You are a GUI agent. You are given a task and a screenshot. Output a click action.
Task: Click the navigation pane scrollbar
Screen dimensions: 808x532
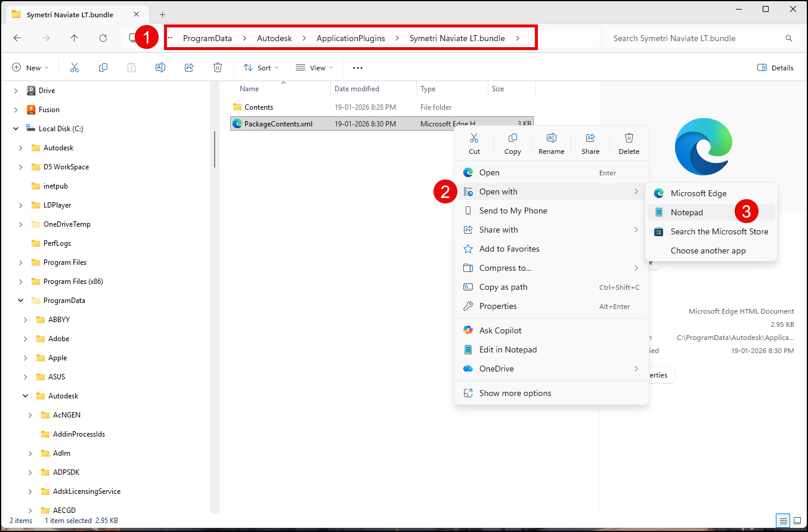coord(215,149)
